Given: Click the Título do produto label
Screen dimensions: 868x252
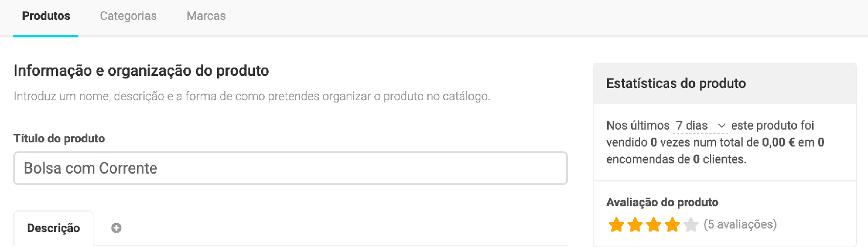Looking at the screenshot, I should [59, 139].
